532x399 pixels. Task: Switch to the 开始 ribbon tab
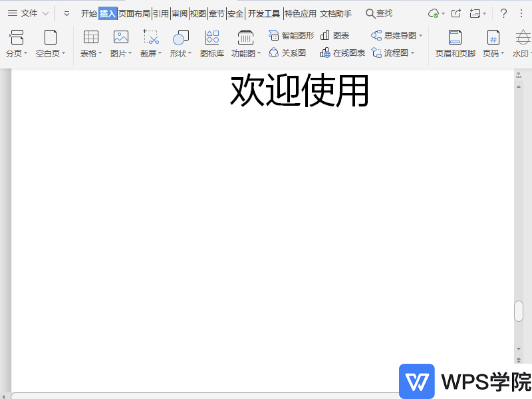coord(88,13)
